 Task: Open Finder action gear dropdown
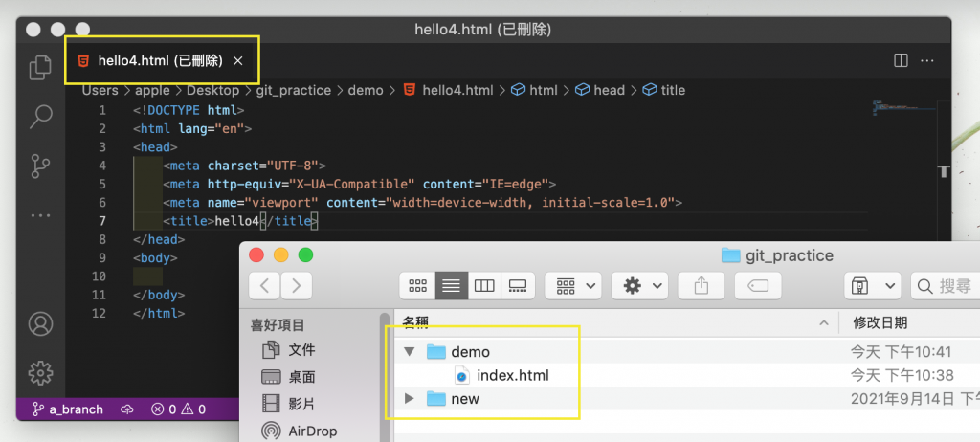click(639, 286)
